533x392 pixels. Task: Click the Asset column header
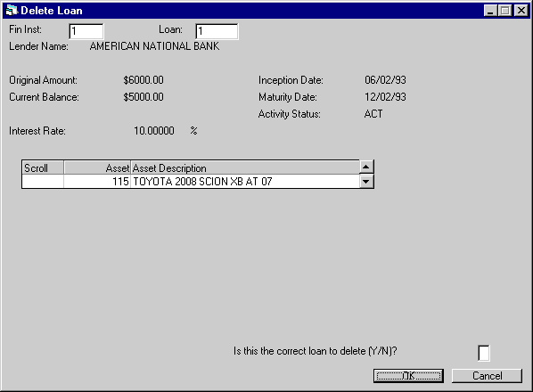tap(97, 167)
